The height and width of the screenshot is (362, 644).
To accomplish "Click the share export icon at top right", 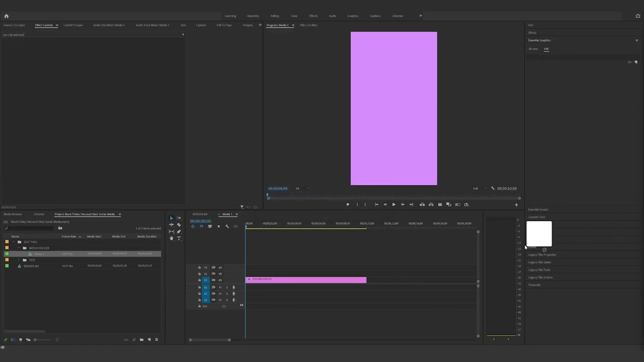I will tap(638, 16).
